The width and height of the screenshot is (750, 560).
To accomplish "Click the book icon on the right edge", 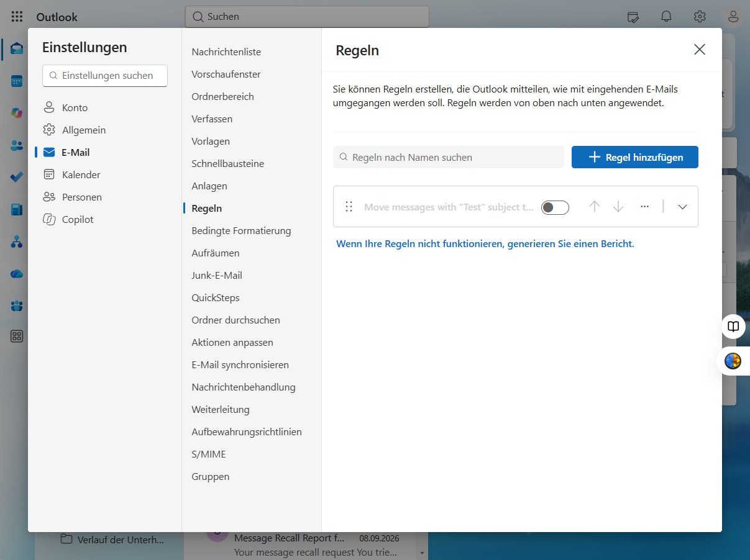I will tap(734, 327).
